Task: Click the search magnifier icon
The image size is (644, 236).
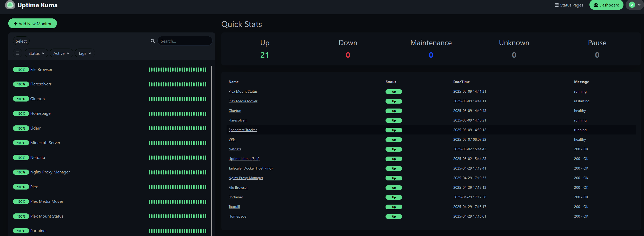Action: [153, 41]
